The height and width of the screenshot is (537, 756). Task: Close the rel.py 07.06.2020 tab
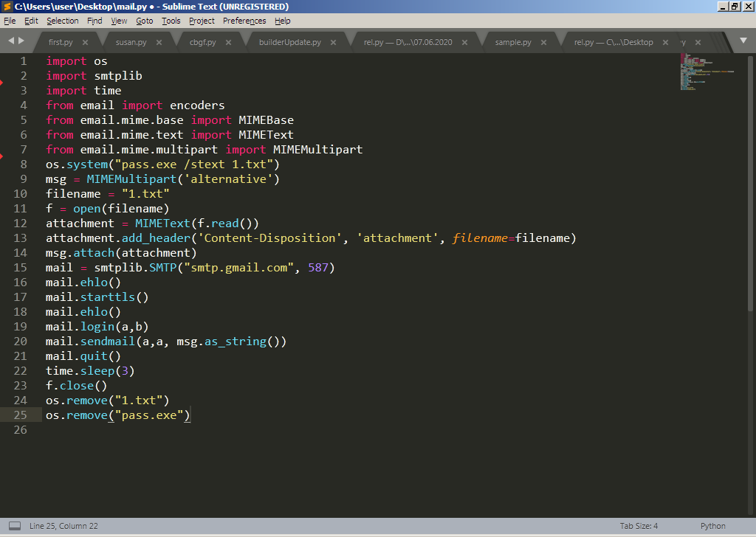pos(465,42)
